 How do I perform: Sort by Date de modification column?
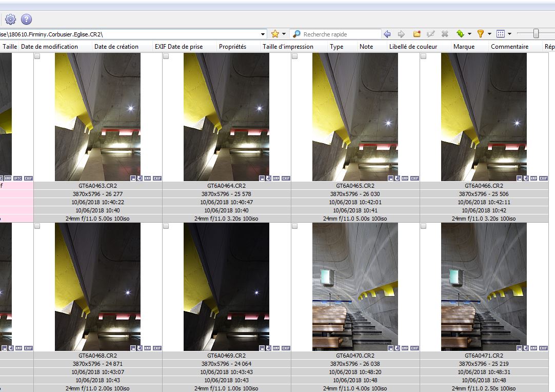[x=50, y=46]
